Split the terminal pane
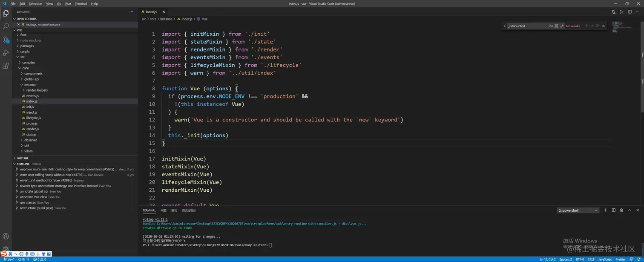The width and height of the screenshot is (644, 262). click(x=613, y=210)
